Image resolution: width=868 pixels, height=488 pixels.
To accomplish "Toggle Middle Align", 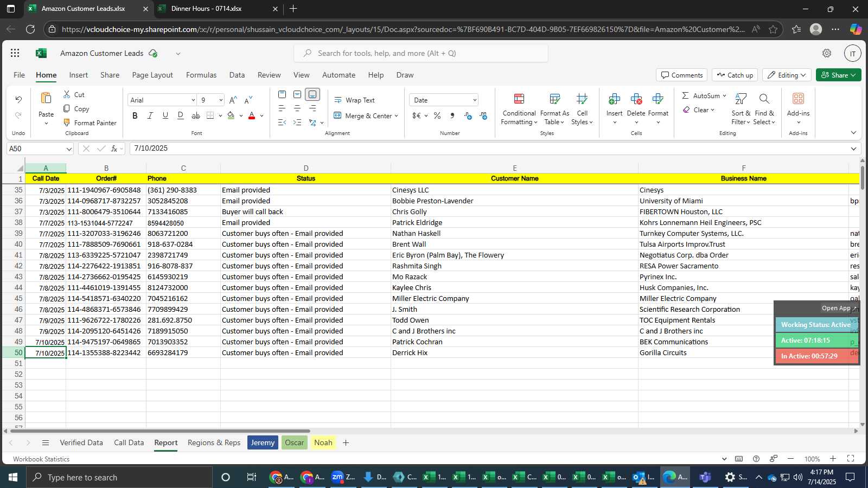I will 297,94.
